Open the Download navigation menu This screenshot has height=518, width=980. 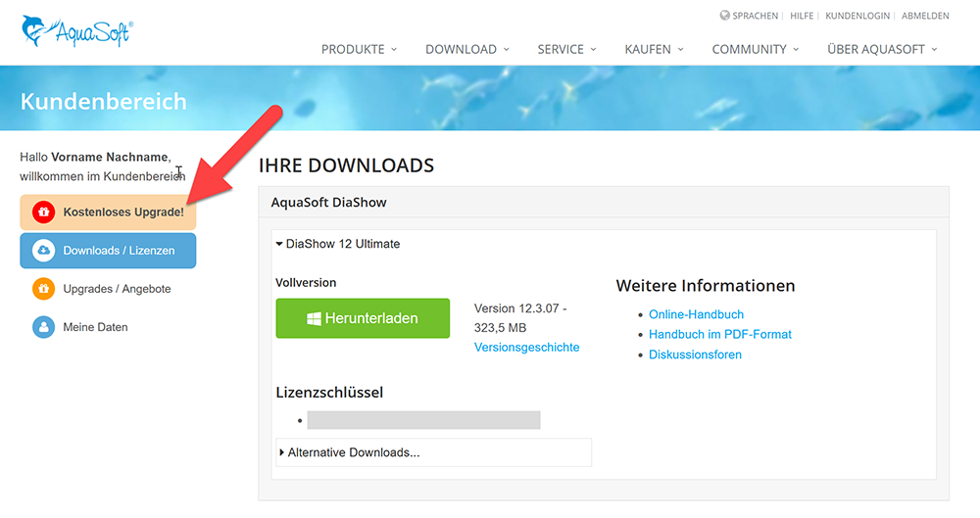pos(466,49)
